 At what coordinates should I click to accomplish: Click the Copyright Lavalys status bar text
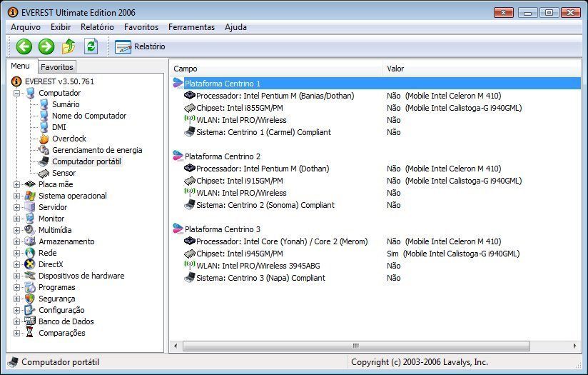(420, 362)
